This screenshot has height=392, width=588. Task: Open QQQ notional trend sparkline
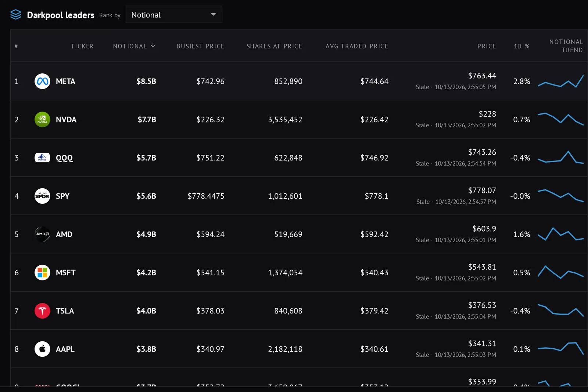pos(560,157)
